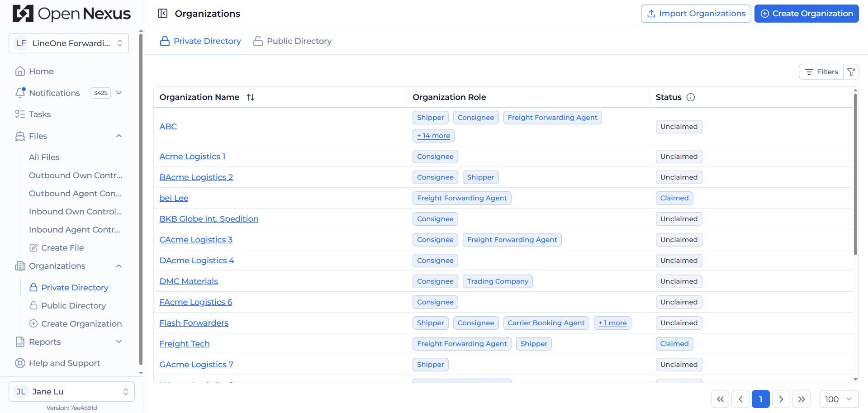Click the Create File pencil icon
The height and width of the screenshot is (413, 868).
(33, 248)
